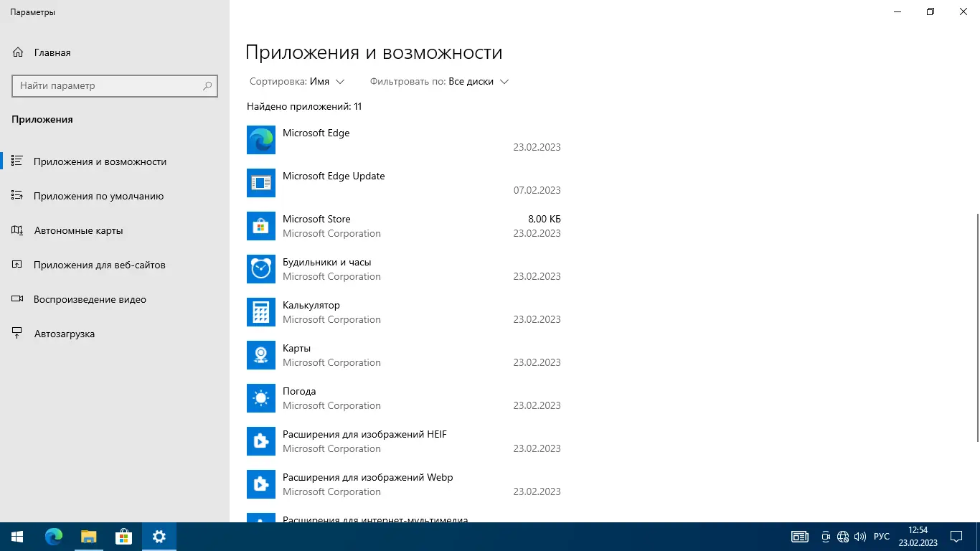Click the Калькулятор app icon
980x551 pixels.
coord(261,312)
